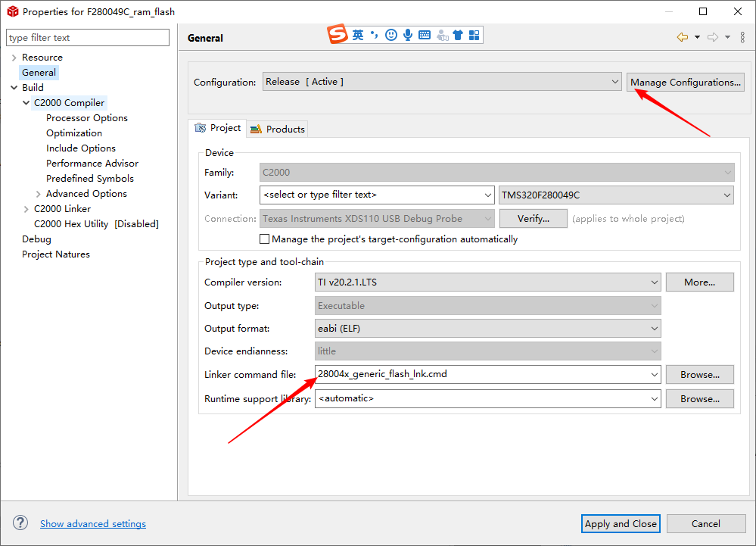Click the help question mark icon

pyautogui.click(x=20, y=523)
